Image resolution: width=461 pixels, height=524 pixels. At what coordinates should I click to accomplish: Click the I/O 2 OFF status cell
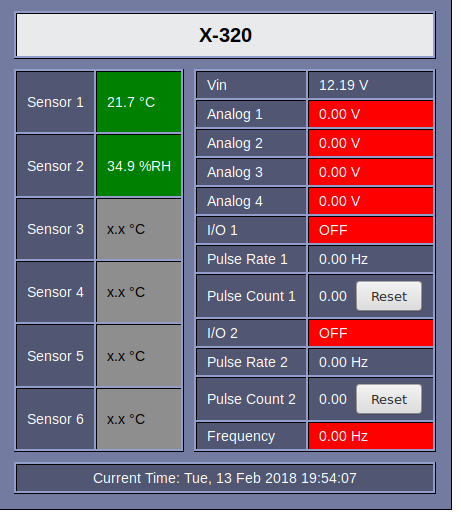tap(370, 333)
